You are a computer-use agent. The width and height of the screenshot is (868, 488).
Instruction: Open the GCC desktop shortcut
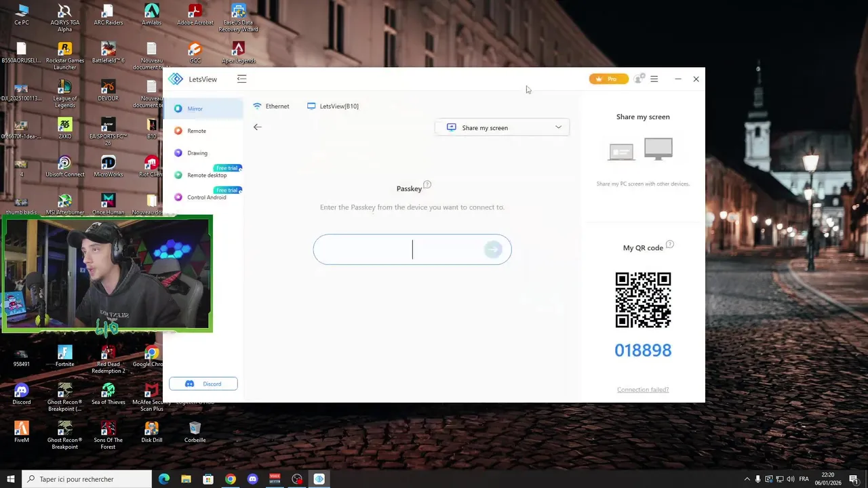[195, 53]
